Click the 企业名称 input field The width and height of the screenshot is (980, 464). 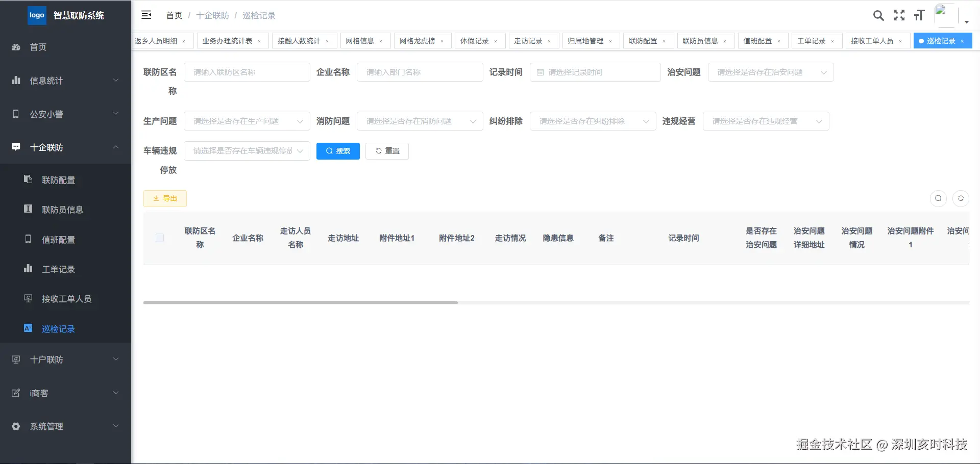[x=420, y=72]
